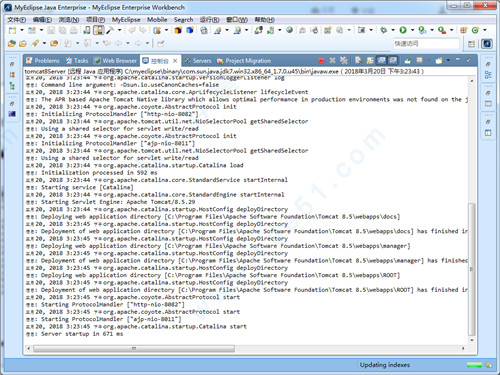Open the Mobile menu
Viewport: 500px width, 375px height.
[157, 20]
